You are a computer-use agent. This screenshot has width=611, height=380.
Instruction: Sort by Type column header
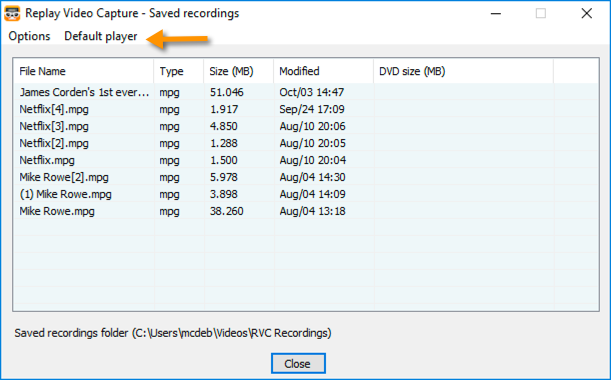[x=178, y=71]
